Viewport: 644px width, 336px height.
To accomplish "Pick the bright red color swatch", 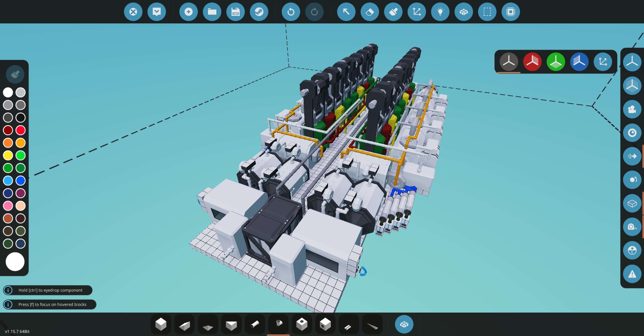I will click(21, 130).
